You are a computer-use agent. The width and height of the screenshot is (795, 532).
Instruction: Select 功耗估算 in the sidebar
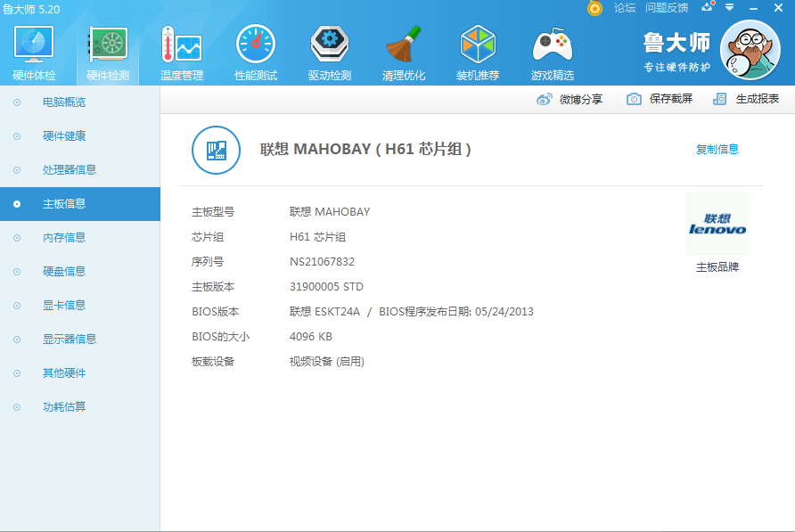pyautogui.click(x=79, y=406)
